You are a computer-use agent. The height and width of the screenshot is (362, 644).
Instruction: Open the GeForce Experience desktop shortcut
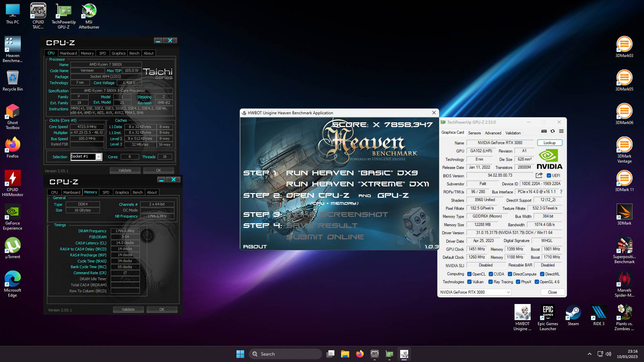(12, 217)
